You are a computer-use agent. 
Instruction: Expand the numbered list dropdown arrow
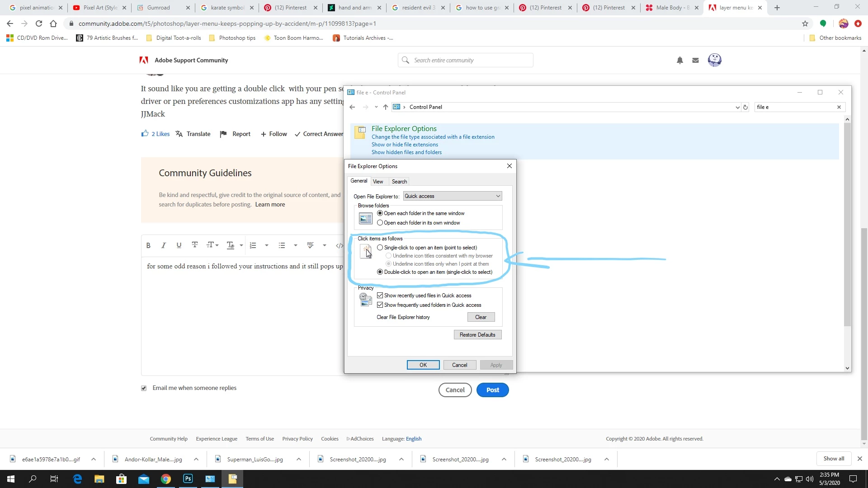(x=267, y=245)
